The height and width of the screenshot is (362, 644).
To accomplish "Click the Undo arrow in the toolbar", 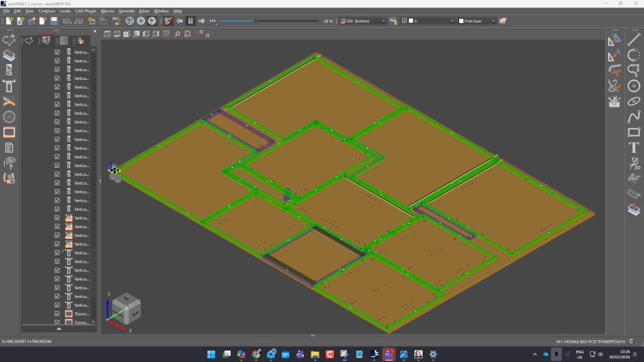I will 67,21.
